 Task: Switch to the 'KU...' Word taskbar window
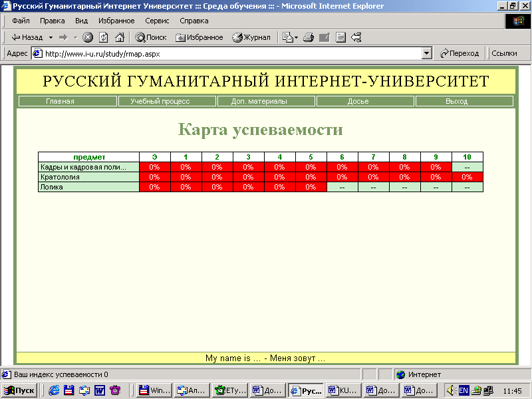point(342,390)
